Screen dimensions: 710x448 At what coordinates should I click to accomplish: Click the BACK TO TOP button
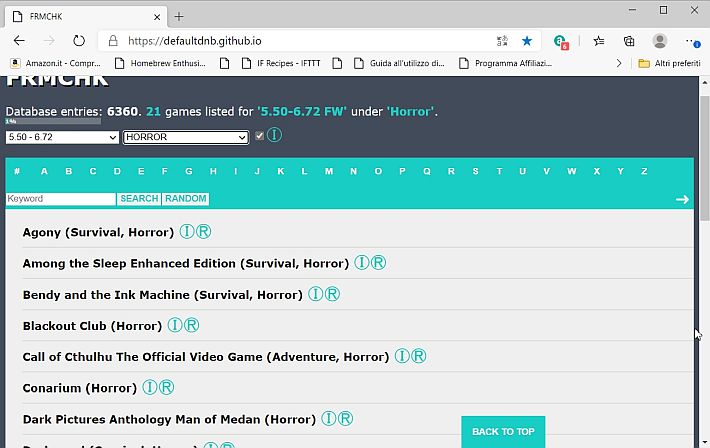point(503,432)
